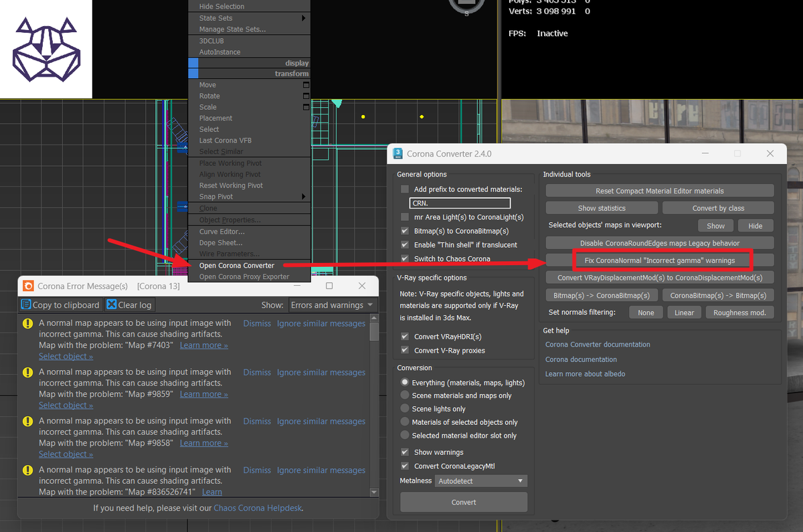The height and width of the screenshot is (532, 803).
Task: Click Reset Compact Material Editor materials button
Action: (660, 191)
